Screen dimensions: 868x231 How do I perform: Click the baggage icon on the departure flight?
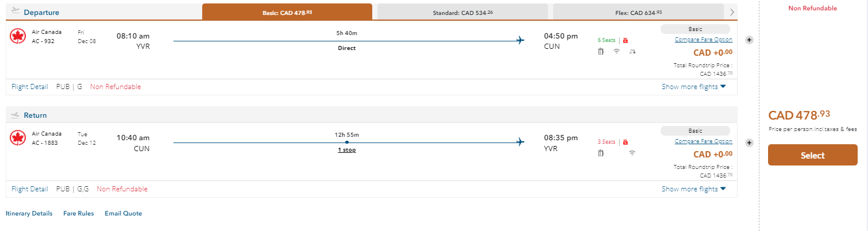point(601,52)
